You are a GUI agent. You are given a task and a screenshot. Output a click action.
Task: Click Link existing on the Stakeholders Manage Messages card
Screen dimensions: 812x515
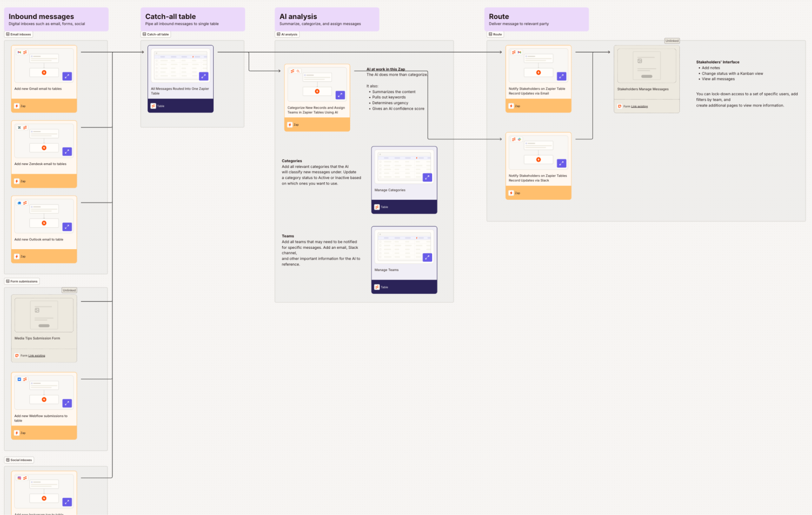(x=639, y=106)
